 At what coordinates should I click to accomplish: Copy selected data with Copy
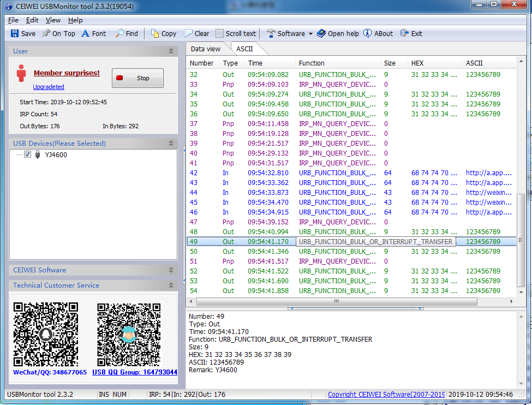coord(164,33)
